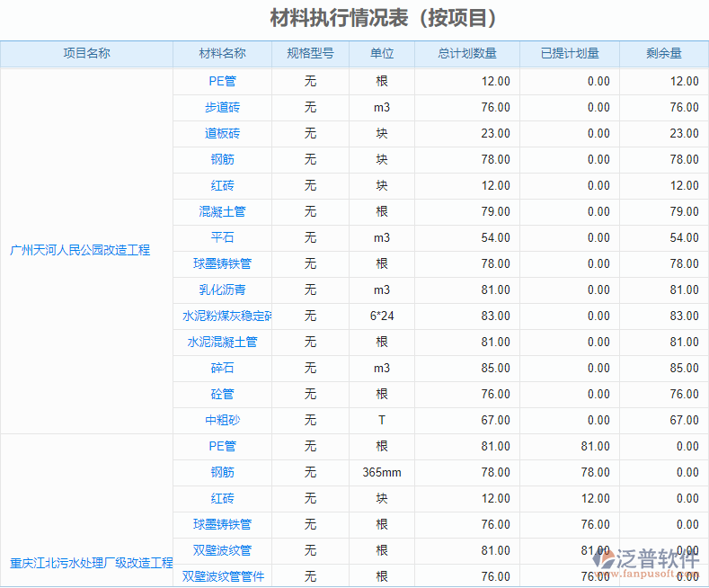The width and height of the screenshot is (709, 588).
Task: Click the 规格型号 column header
Action: click(x=310, y=53)
